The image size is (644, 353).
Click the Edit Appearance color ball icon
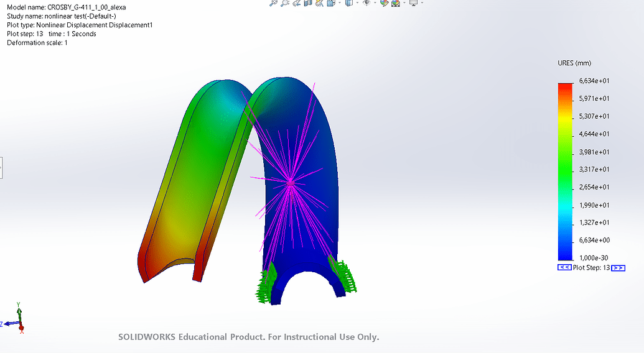pyautogui.click(x=385, y=2)
